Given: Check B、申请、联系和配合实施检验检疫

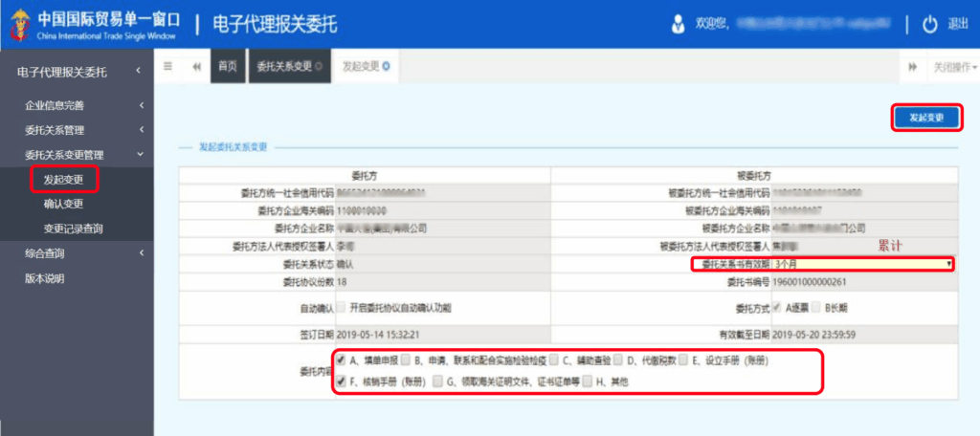Looking at the screenshot, I should tap(406, 360).
